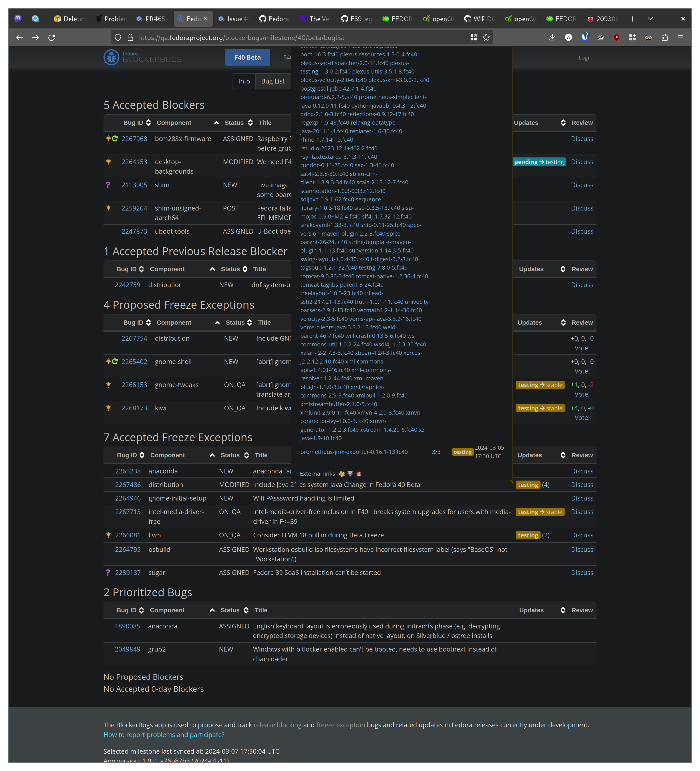Click the Fedora BlockerBugs logo
Image resolution: width=700 pixels, height=771 pixels.
pyautogui.click(x=142, y=57)
